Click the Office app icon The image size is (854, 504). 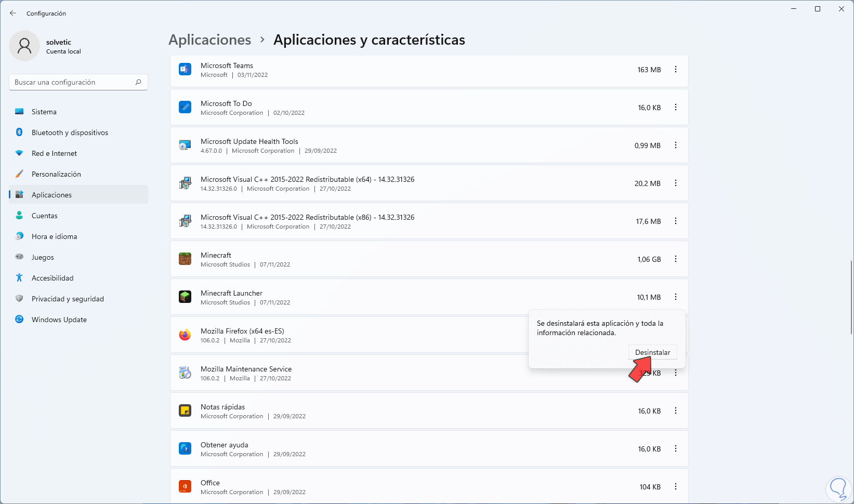185,486
